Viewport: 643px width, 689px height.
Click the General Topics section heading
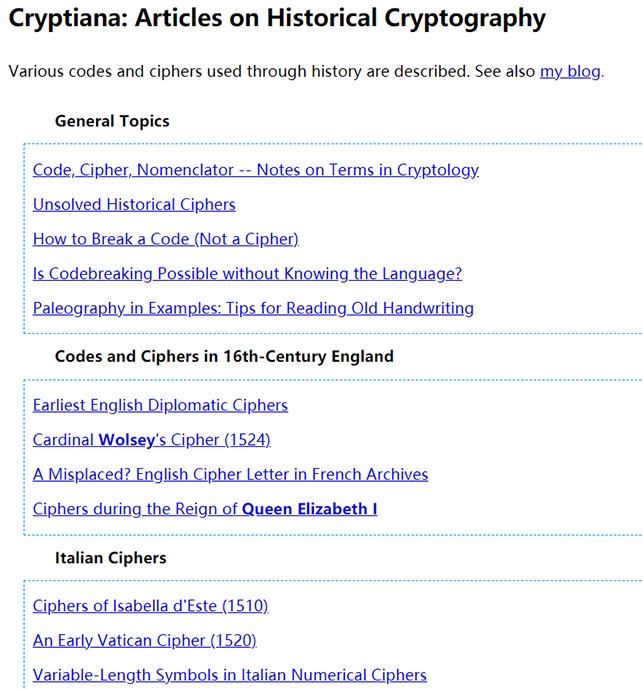pyautogui.click(x=112, y=121)
